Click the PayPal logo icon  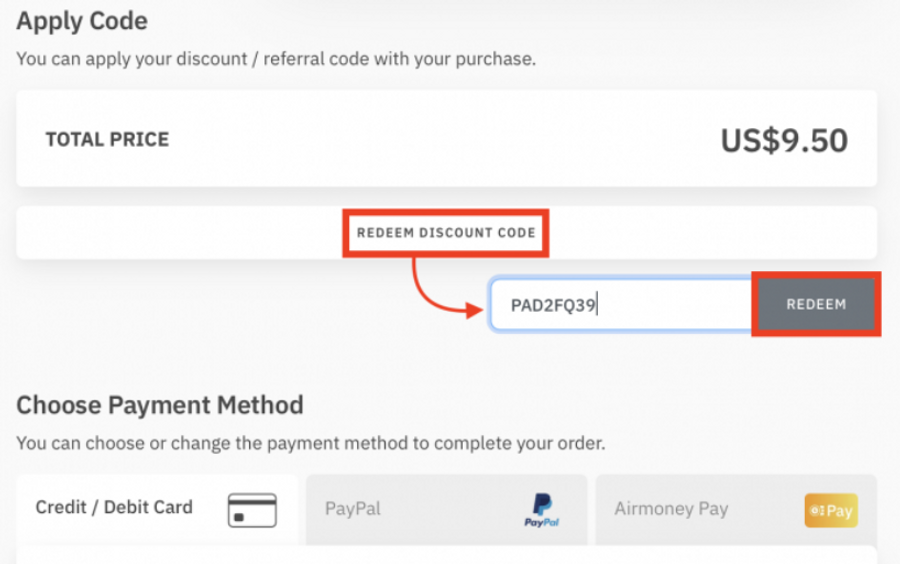click(541, 509)
